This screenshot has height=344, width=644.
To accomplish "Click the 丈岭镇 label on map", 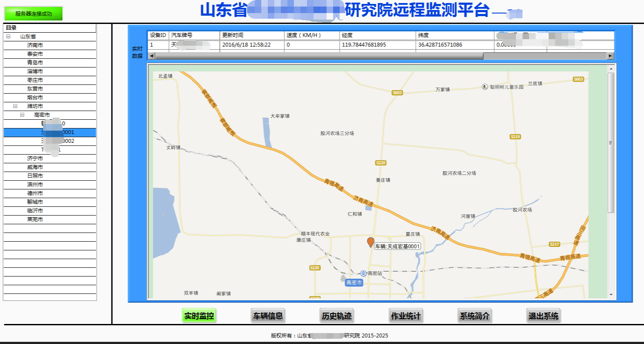I will pos(173,148).
